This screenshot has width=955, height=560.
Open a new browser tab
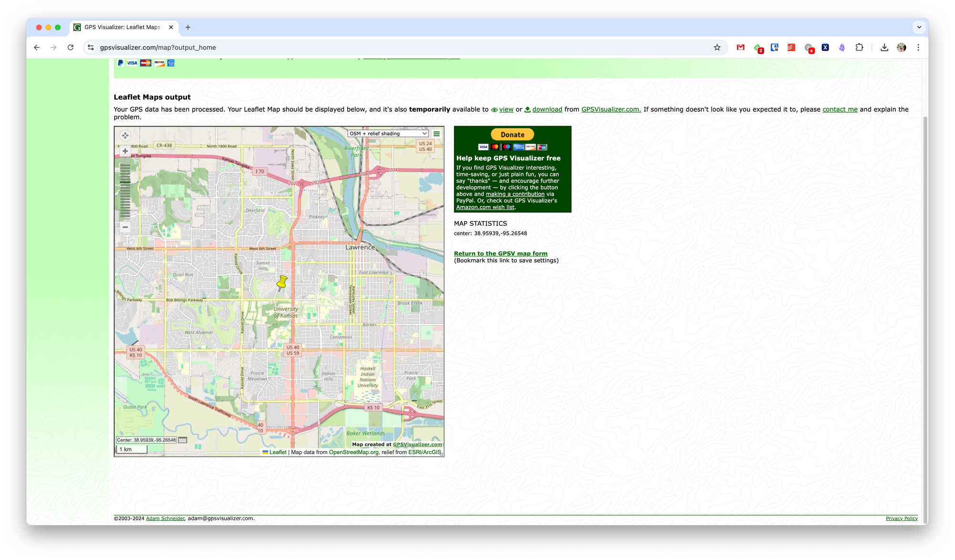click(x=188, y=27)
